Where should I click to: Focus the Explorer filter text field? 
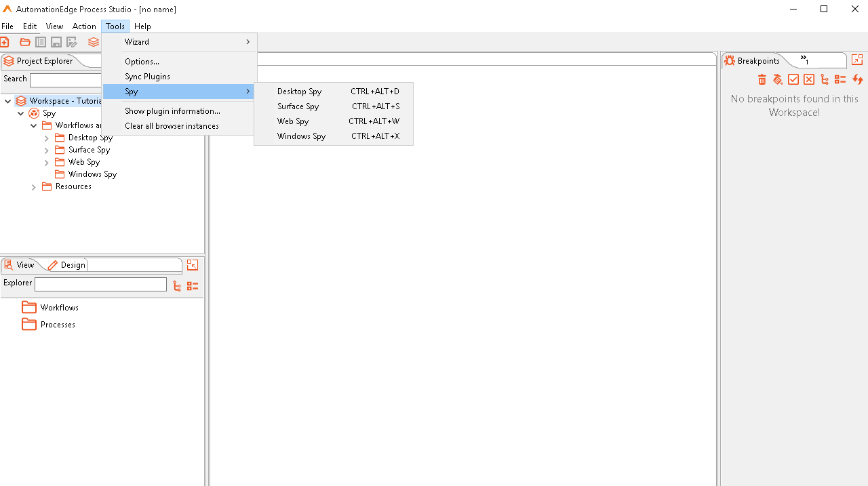click(100, 285)
